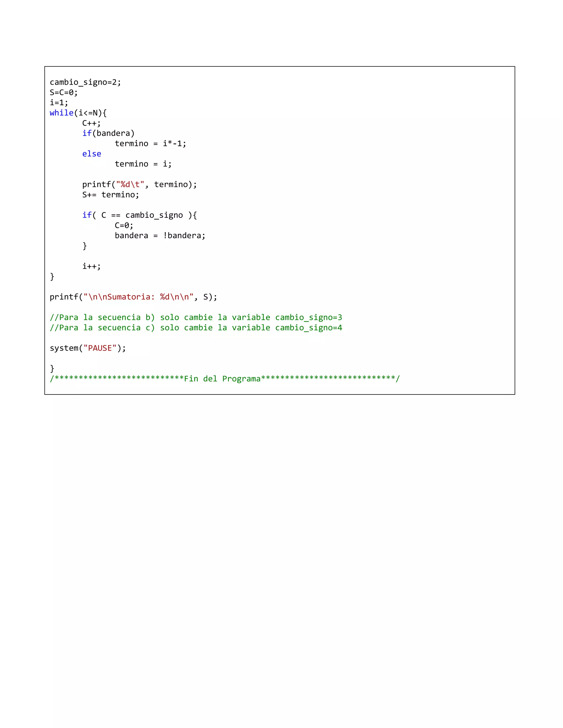Click the line 'i=1;'
563x728 pixels.
pyautogui.click(x=59, y=103)
